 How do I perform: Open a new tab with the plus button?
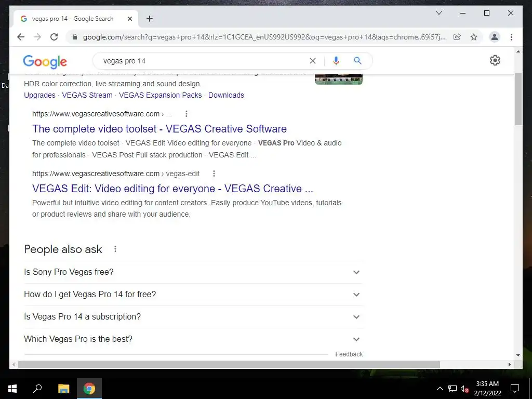click(150, 19)
